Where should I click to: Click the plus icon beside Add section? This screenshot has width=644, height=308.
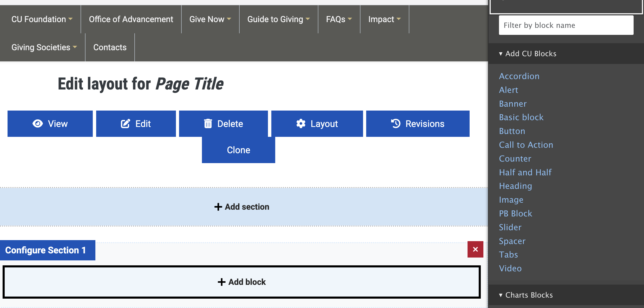[218, 207]
